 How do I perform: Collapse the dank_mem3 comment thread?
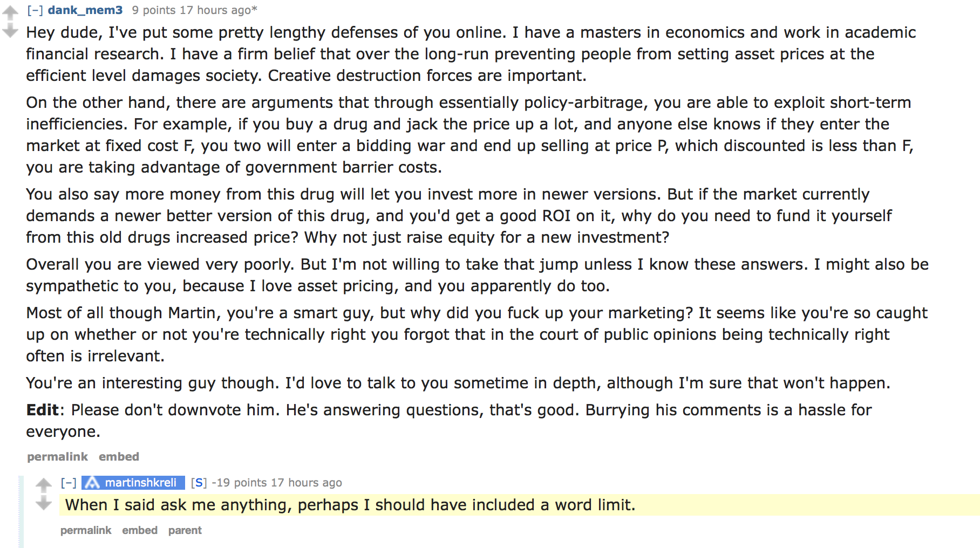click(35, 10)
